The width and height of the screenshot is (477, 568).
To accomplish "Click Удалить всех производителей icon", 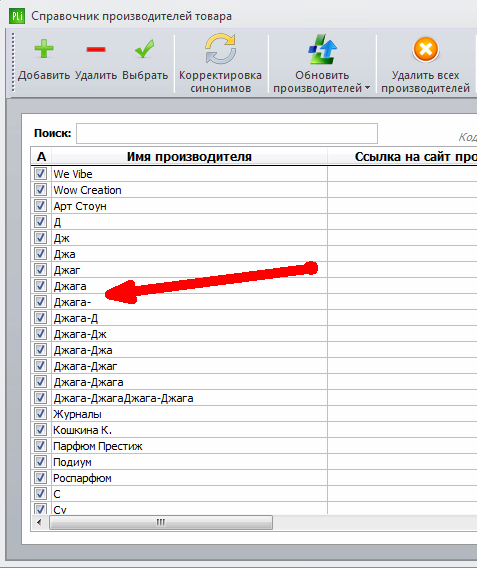I will coord(426,49).
